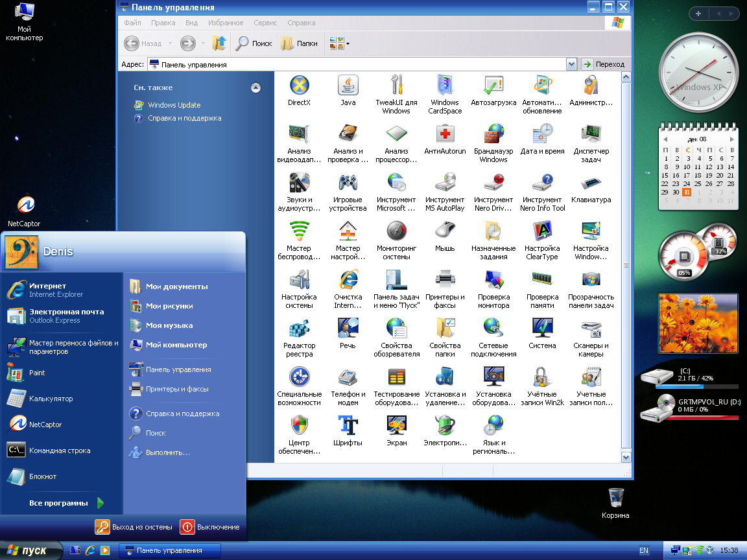
Task: Open Проверка памяти applet
Action: (542, 288)
